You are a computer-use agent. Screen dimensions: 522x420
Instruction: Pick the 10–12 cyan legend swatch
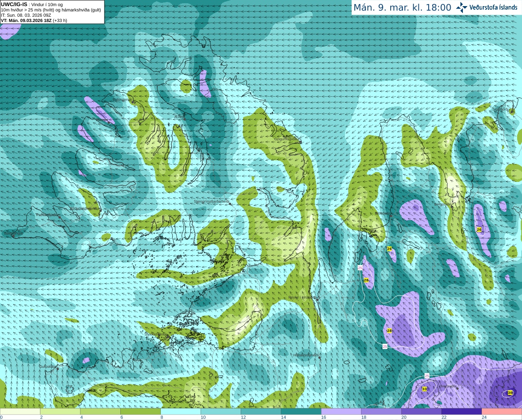(221, 411)
